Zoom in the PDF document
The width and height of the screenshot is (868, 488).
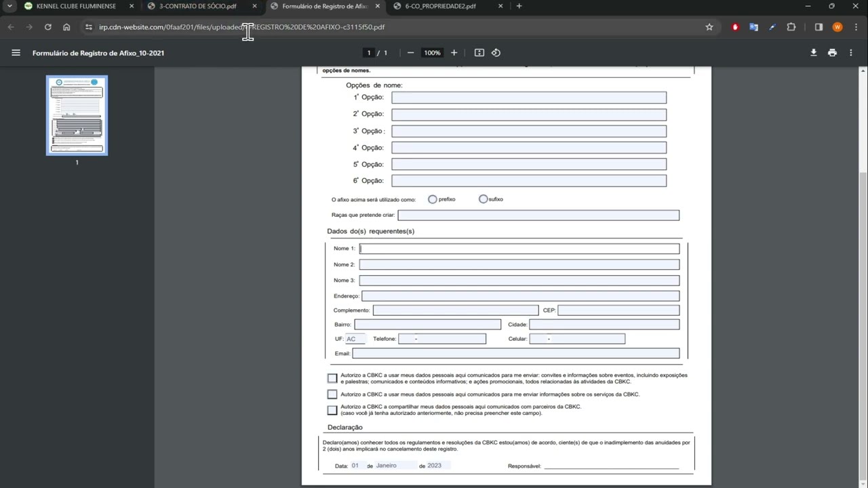(454, 53)
